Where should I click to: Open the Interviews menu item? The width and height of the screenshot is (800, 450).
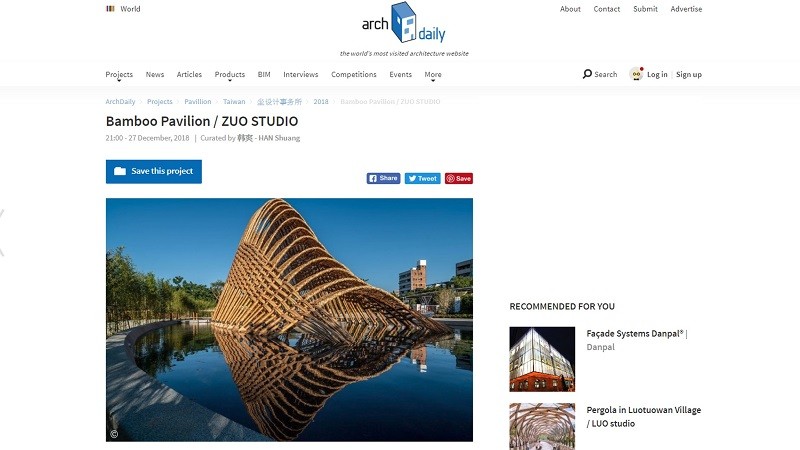click(x=301, y=74)
